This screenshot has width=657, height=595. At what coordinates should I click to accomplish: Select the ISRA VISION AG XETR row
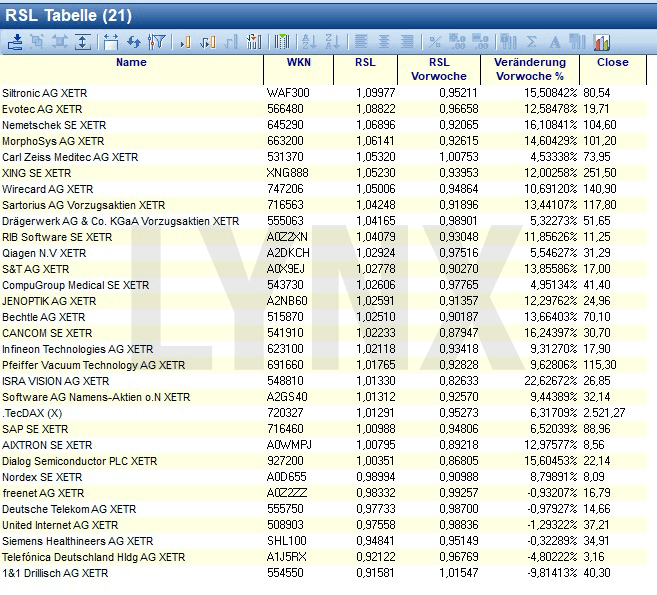tap(323, 381)
